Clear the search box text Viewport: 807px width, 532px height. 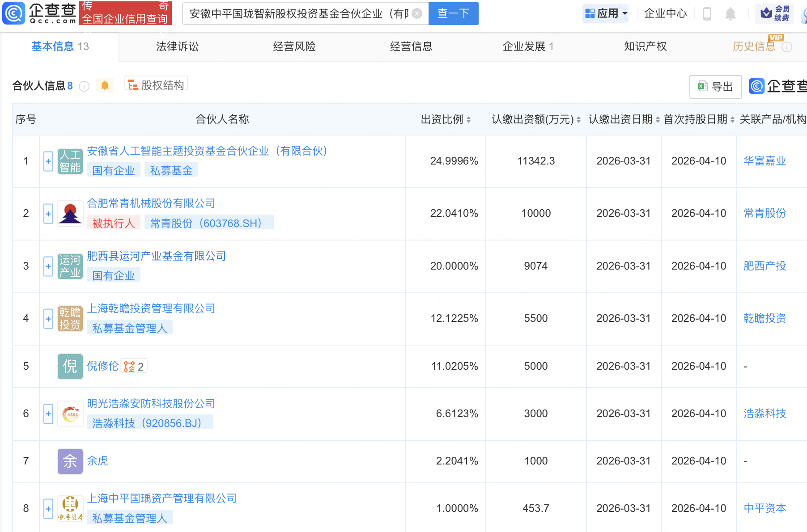click(416, 13)
